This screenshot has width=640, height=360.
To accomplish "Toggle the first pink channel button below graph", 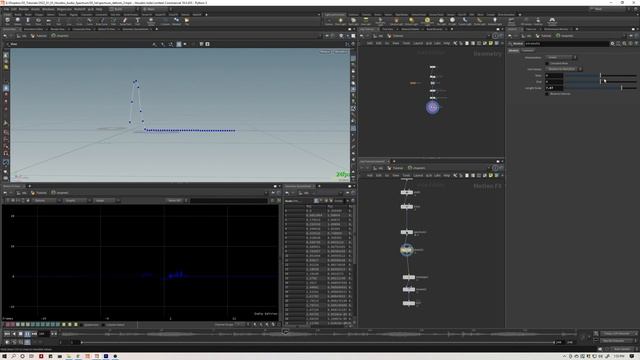I will pos(8,324).
